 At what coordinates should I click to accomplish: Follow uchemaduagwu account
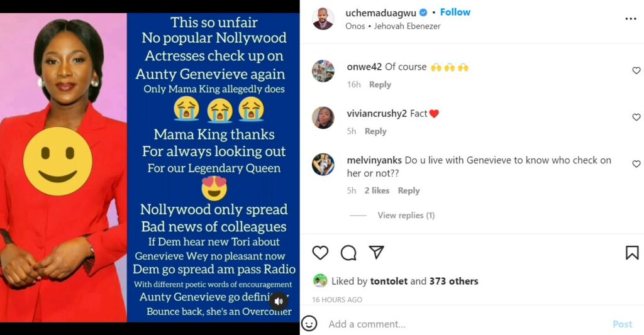(455, 13)
